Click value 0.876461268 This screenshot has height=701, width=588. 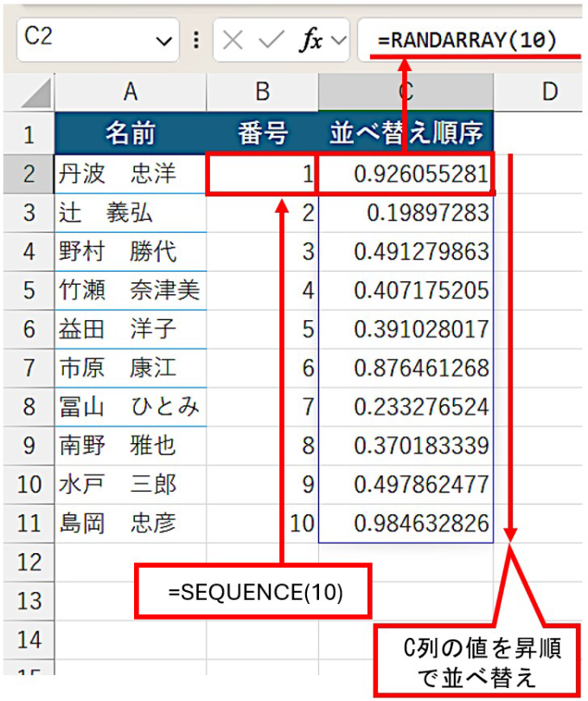pos(406,369)
